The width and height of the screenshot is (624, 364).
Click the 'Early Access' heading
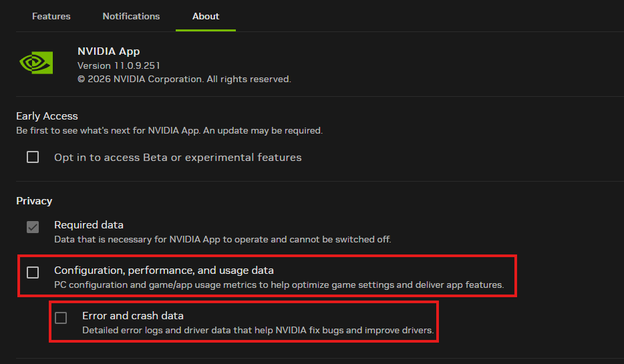click(47, 116)
